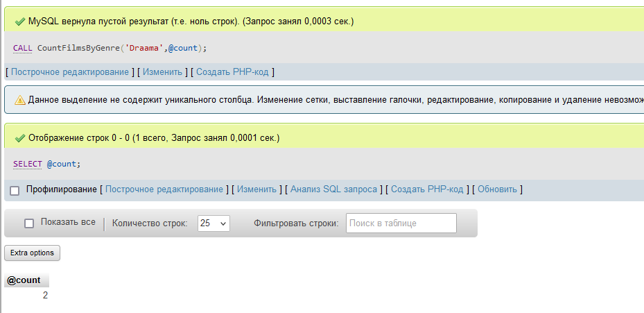Select the result cell containing value 2
The image size is (644, 313).
[44, 296]
